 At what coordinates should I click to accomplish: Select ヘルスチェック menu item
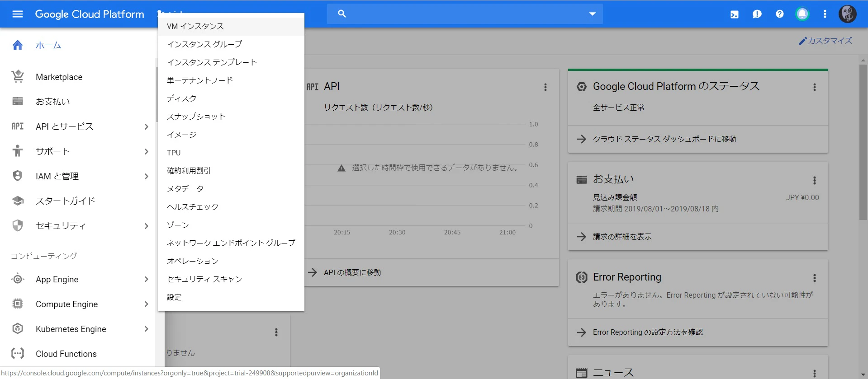pos(231,207)
